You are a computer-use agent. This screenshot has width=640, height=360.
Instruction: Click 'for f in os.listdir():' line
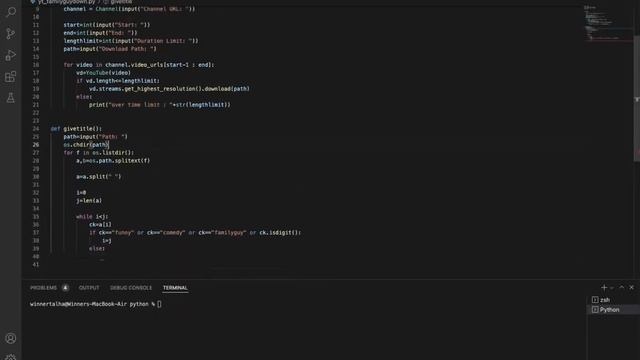point(99,153)
